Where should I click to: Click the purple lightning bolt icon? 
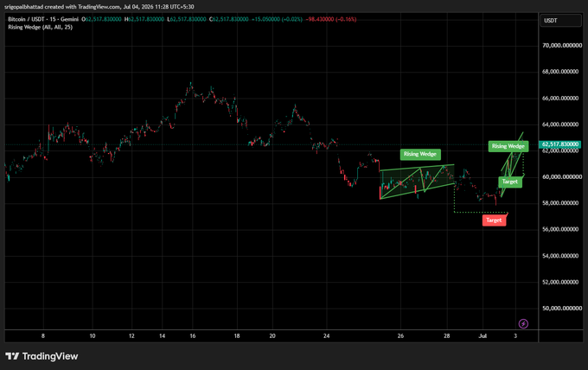click(523, 323)
